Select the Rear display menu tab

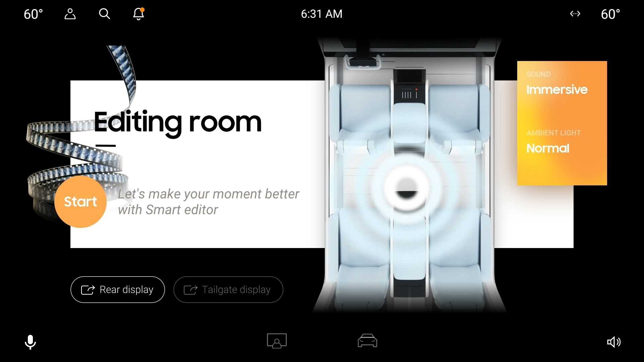tap(117, 289)
